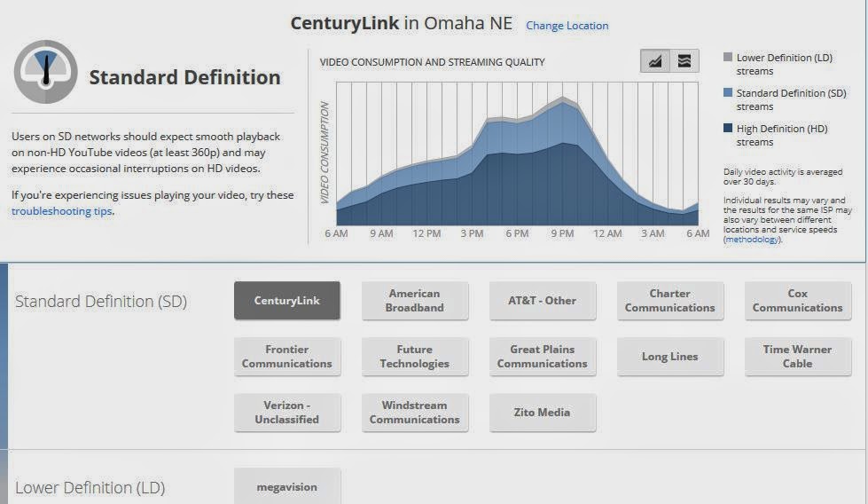Click the chart title Video Consumption and Streaming Quality

point(433,62)
